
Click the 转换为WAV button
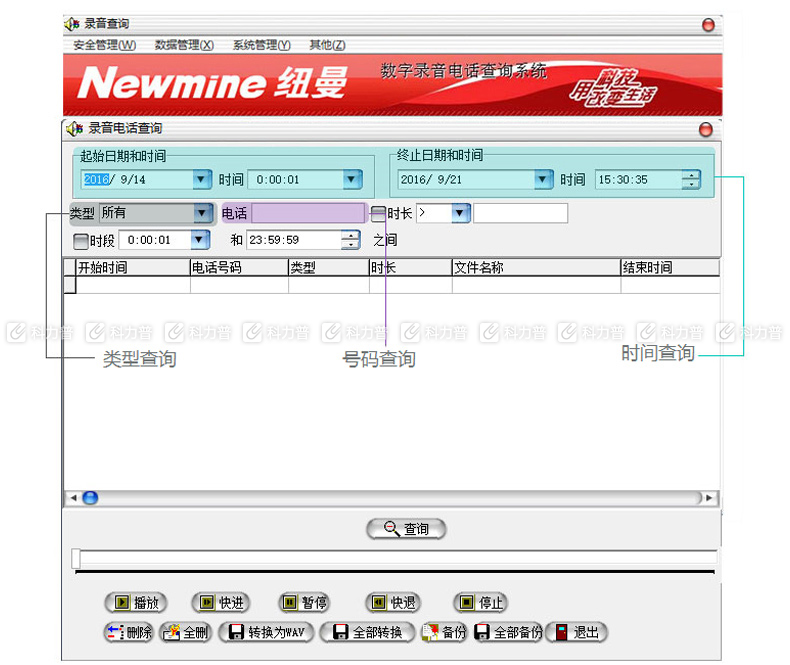tap(266, 632)
